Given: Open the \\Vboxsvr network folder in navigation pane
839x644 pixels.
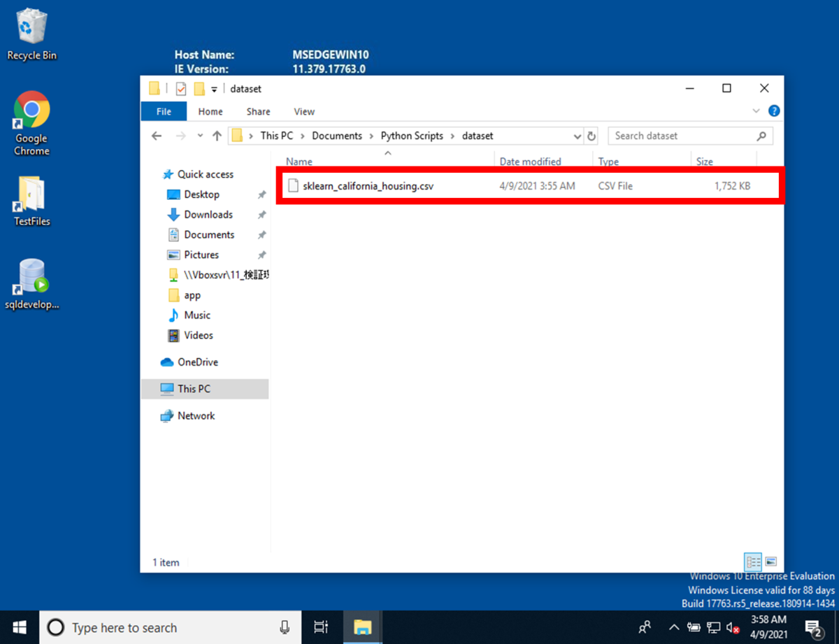Looking at the screenshot, I should (218, 276).
